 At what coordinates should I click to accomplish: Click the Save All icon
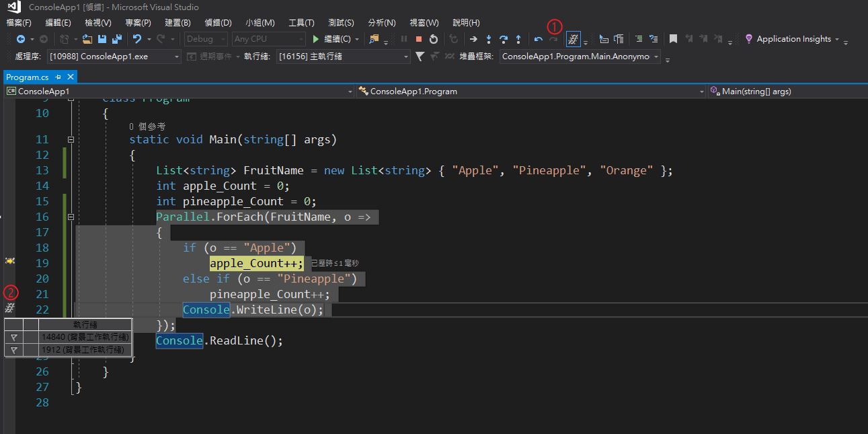117,40
